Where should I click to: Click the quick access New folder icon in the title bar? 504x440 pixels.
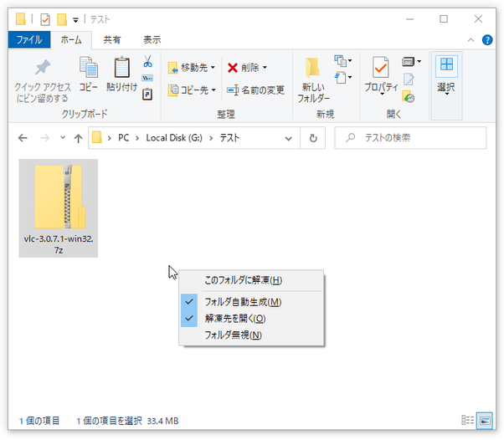[x=62, y=19]
